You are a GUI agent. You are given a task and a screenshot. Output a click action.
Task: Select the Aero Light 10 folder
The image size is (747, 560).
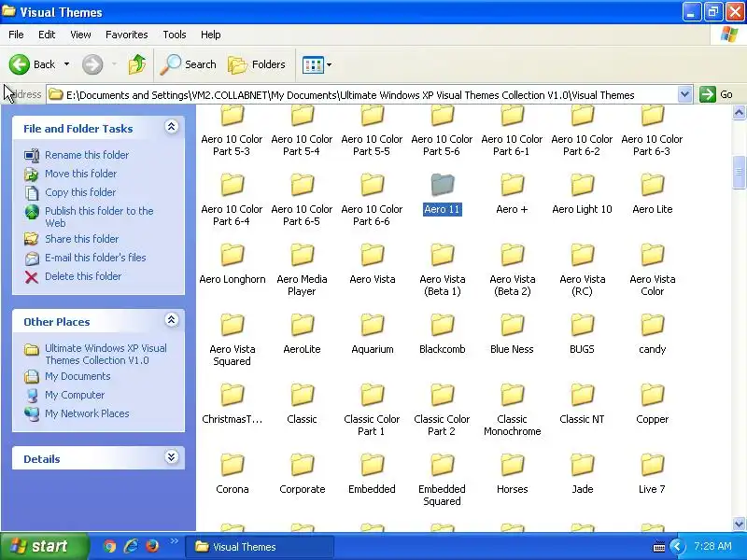[x=582, y=195]
